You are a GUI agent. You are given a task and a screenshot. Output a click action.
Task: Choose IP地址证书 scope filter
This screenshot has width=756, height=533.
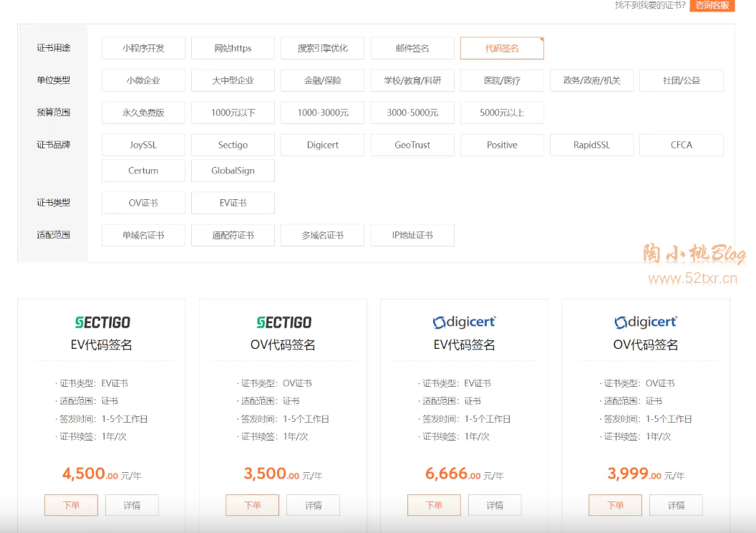click(x=412, y=236)
